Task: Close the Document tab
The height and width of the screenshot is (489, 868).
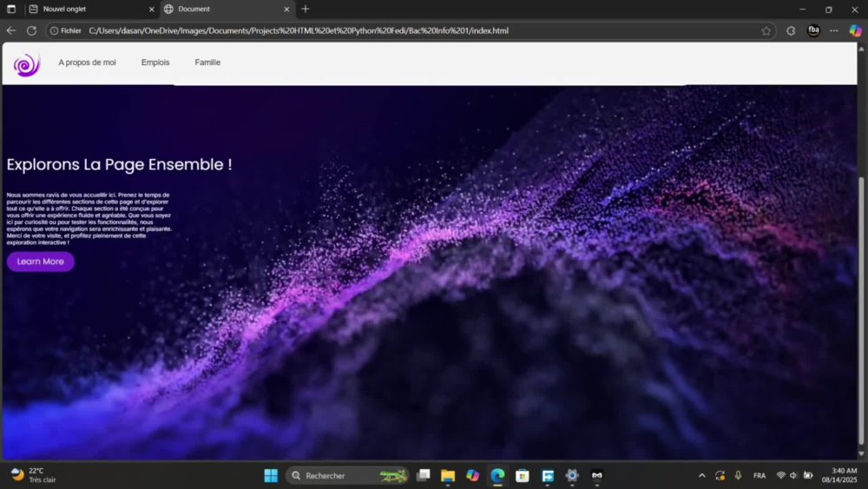Action: coord(286,10)
